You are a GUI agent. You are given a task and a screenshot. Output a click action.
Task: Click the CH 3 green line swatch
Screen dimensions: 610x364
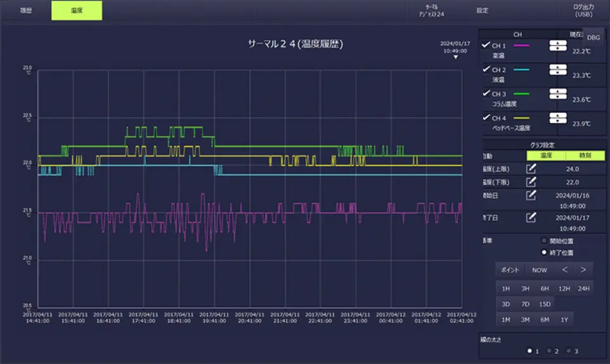521,94
